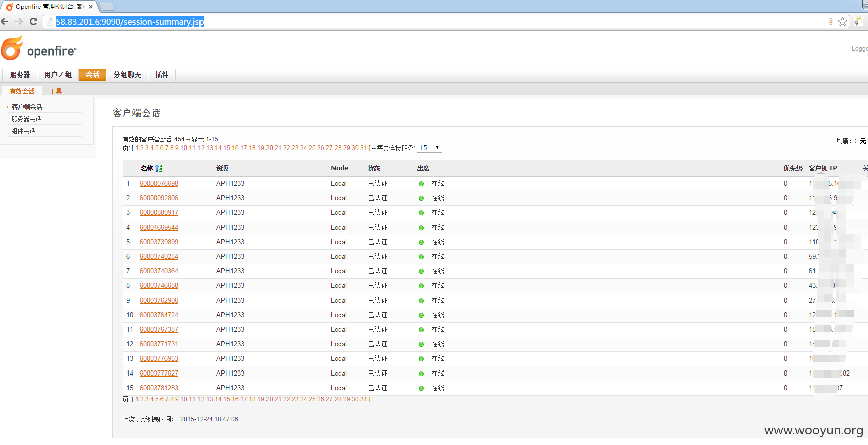
Task: Go to page 2 in top pager
Action: (x=142, y=148)
